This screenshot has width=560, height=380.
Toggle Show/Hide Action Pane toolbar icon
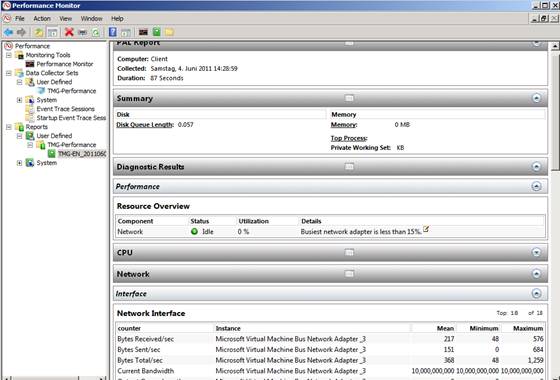[x=126, y=32]
